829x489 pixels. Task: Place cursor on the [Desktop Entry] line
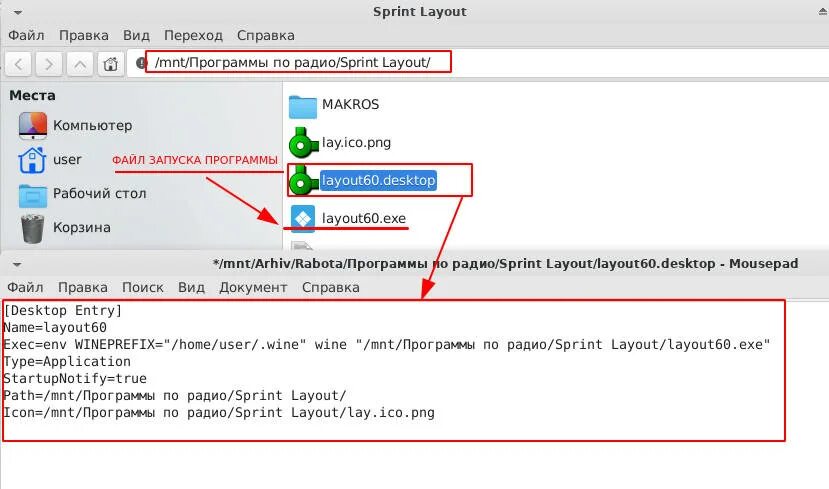point(62,310)
